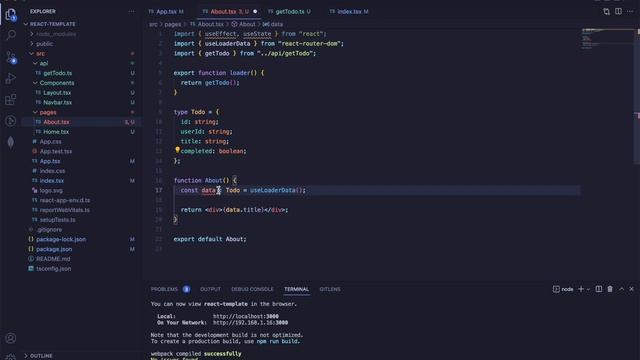Click the useLoaderData call on line 17
The width and height of the screenshot is (640, 360).
273,190
